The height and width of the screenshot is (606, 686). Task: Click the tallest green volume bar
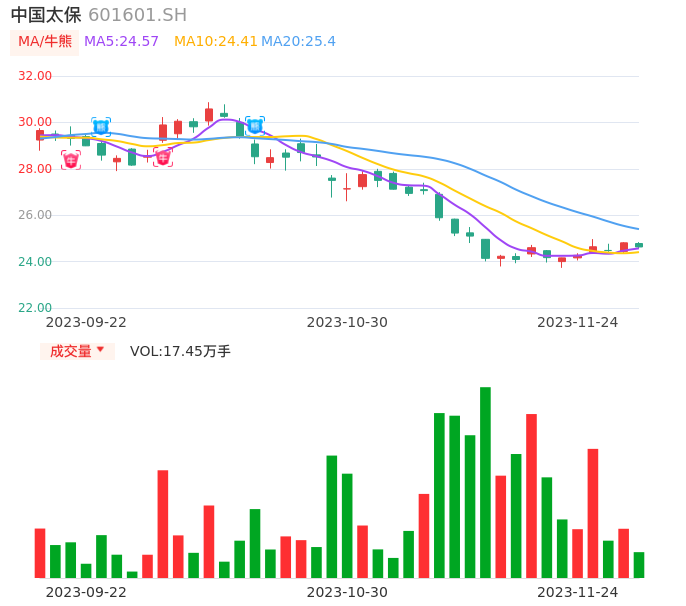(485, 482)
